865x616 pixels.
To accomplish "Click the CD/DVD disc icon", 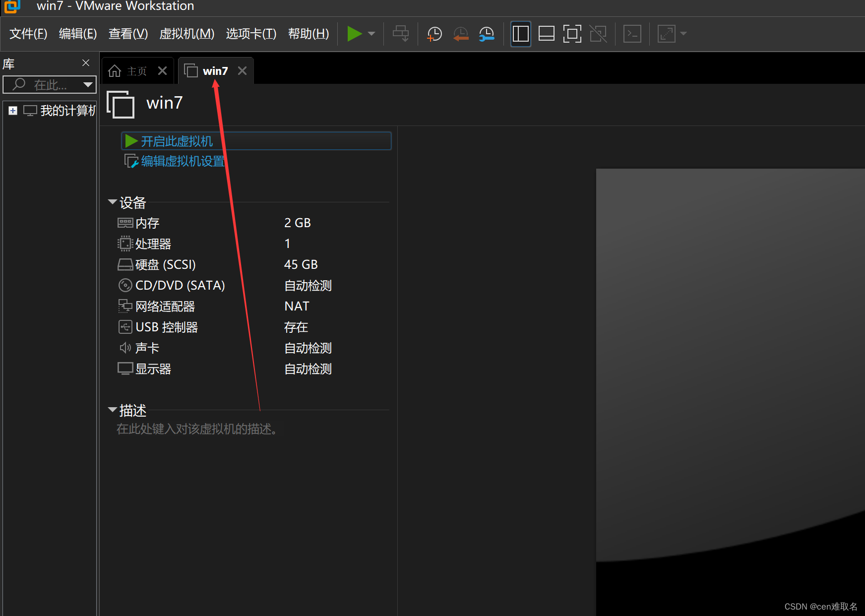I will 125,285.
